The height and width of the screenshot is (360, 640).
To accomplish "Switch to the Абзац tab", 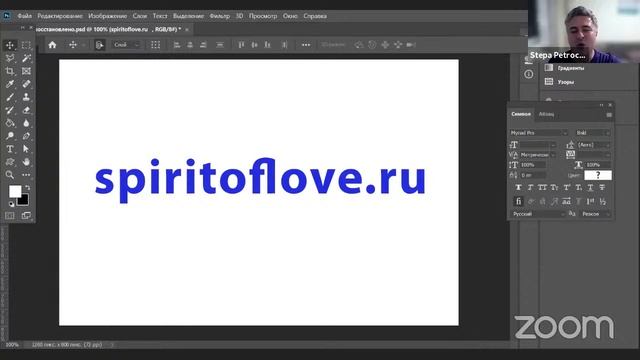I will click(x=546, y=114).
